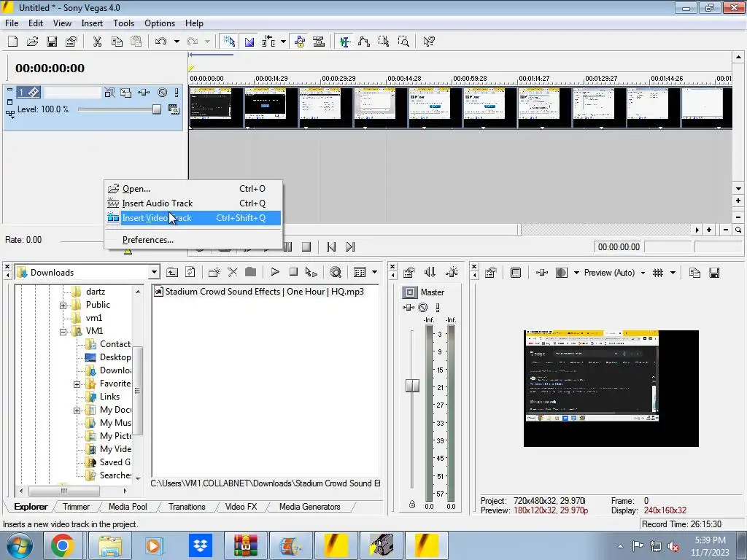Select Stadium Crowd Sound Effects mp3 file
The height and width of the screenshot is (560, 747).
259,292
